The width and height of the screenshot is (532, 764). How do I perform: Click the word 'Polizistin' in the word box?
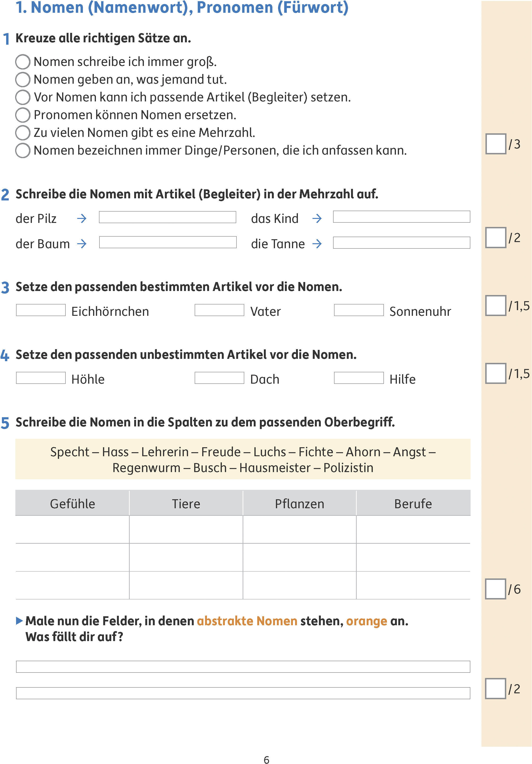click(348, 468)
